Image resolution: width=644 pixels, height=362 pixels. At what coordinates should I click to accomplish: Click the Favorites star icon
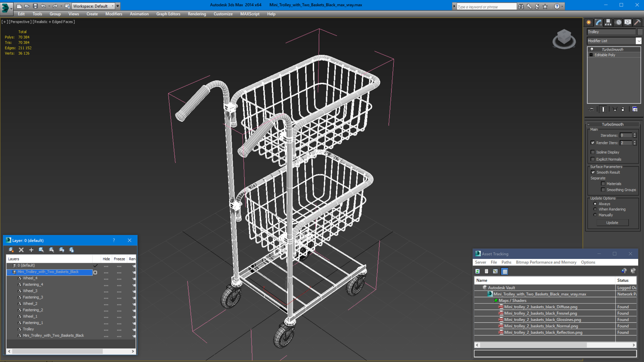(x=545, y=6)
